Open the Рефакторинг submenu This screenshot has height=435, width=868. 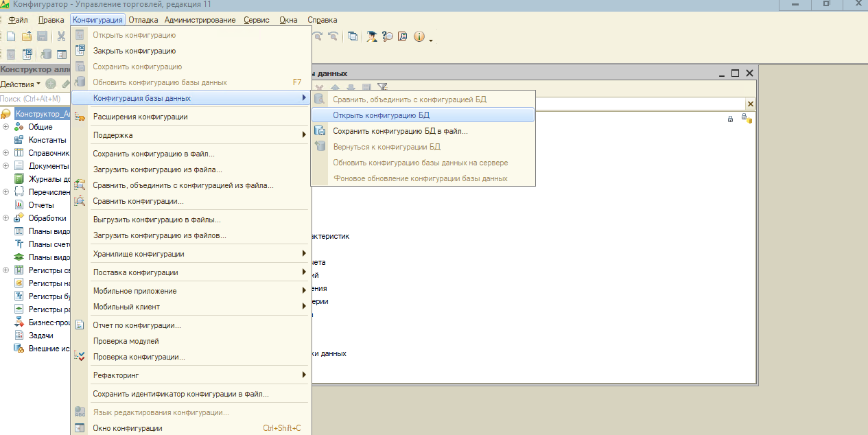[x=191, y=375]
